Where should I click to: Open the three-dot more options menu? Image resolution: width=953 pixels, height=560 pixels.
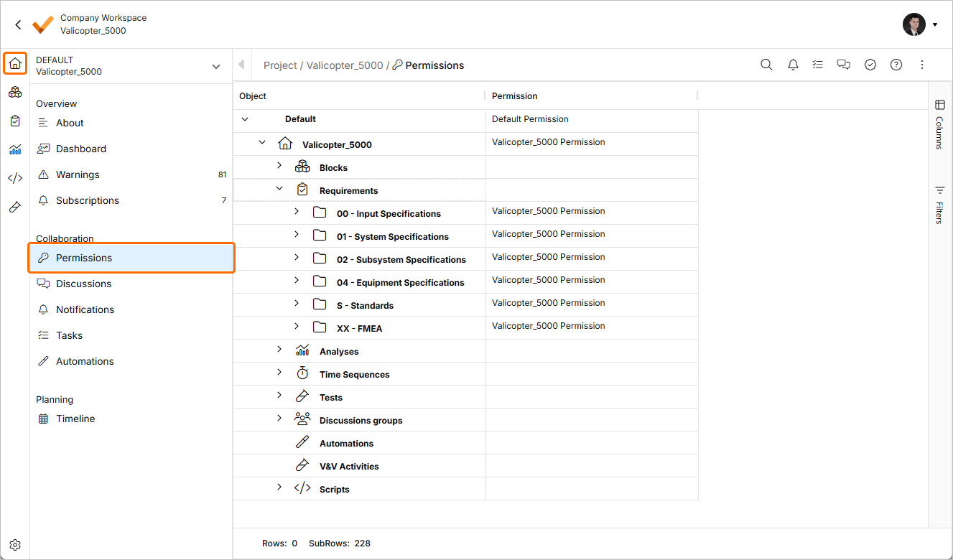pyautogui.click(x=922, y=65)
